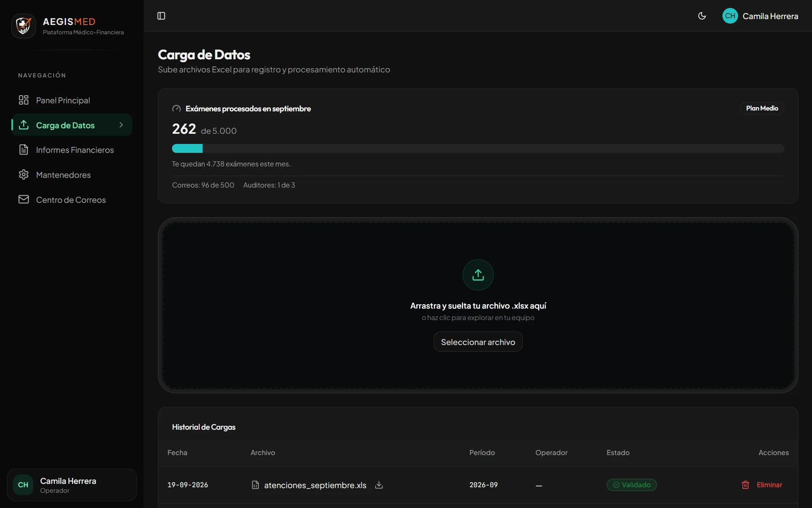Click the Operador column header
The image size is (812, 508).
[551, 453]
